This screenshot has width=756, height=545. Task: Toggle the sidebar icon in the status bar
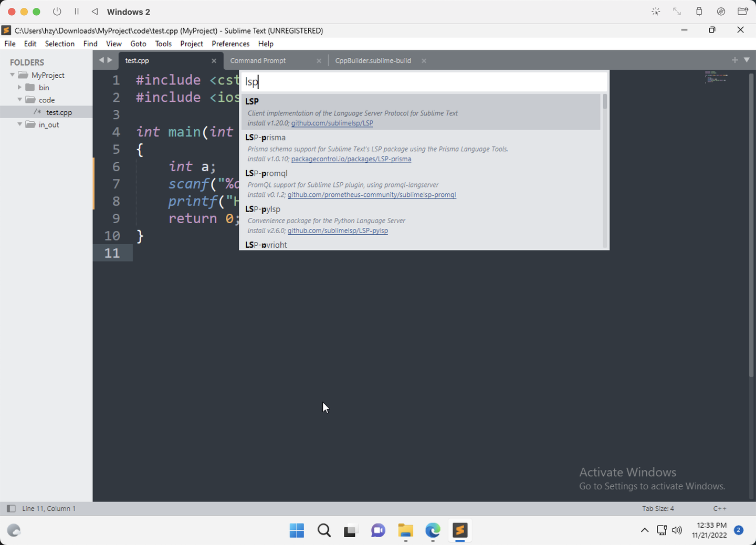click(x=10, y=508)
